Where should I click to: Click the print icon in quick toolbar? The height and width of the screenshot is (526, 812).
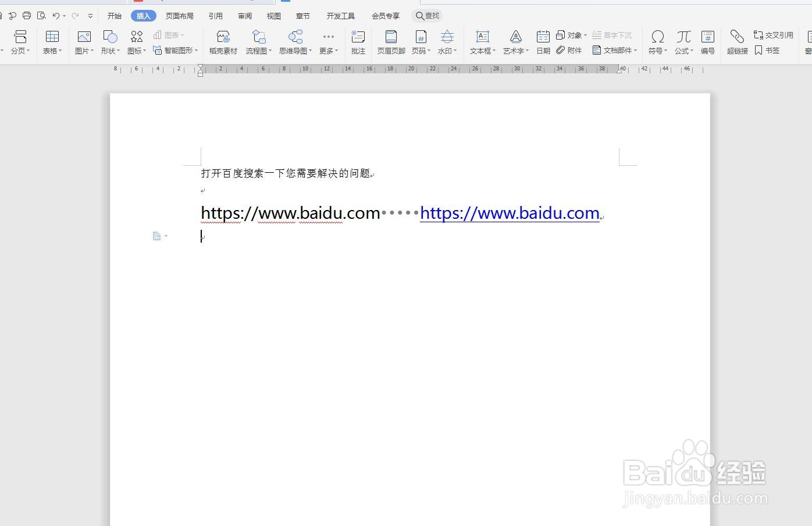[x=27, y=16]
